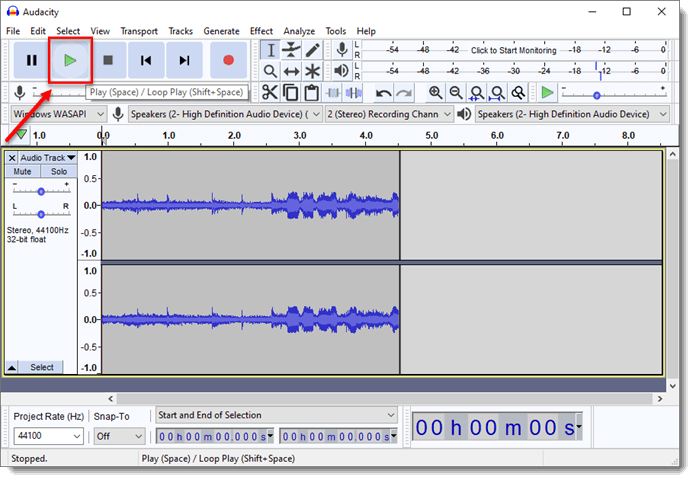695x482 pixels.
Task: Click the Silence audio selection icon
Action: (x=354, y=93)
